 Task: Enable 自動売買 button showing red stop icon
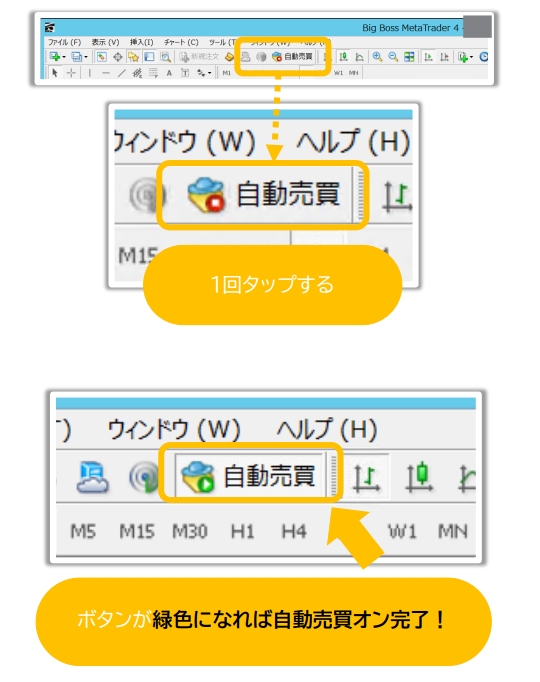pos(262,194)
